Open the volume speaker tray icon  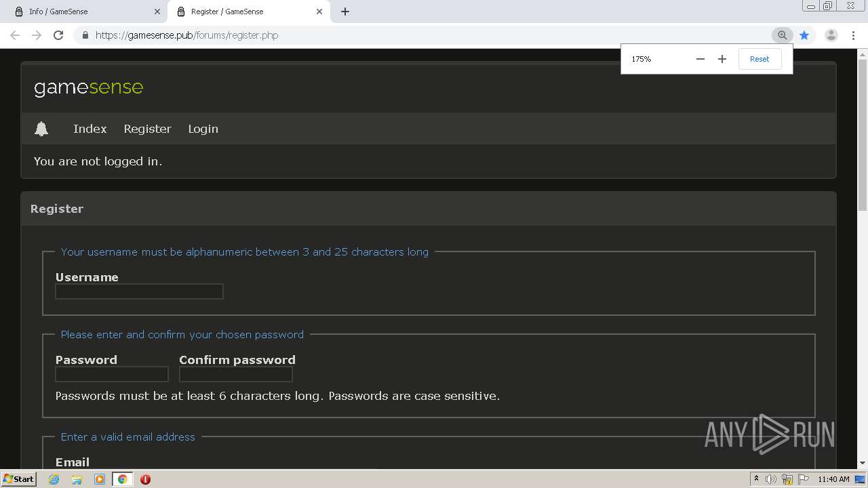point(771,479)
